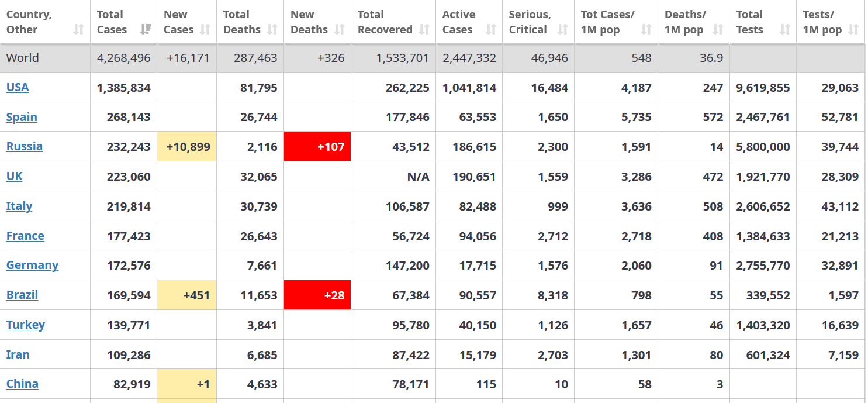Image resolution: width=868 pixels, height=403 pixels.
Task: Sort by New Deaths column arrows
Action: click(339, 29)
